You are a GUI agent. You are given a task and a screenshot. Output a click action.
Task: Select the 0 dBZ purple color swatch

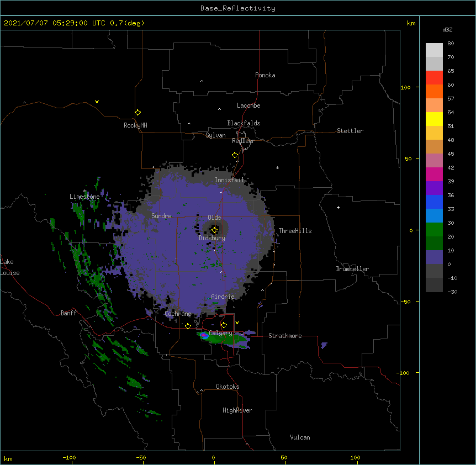(x=434, y=257)
